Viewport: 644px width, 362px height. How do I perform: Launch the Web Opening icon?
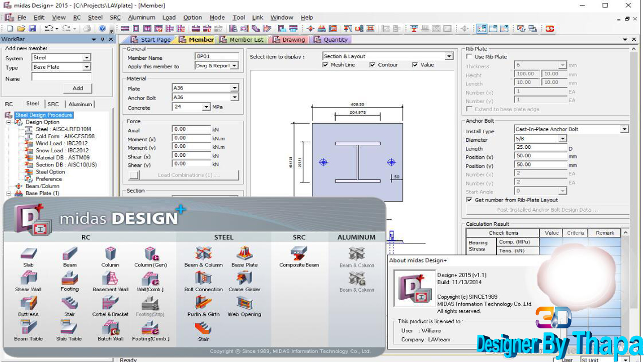tap(245, 303)
